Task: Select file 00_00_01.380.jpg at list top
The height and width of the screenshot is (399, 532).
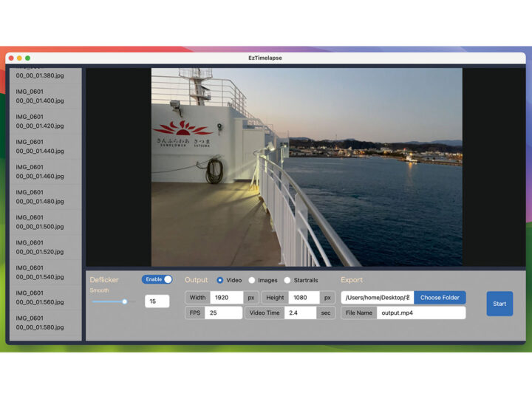Action: click(x=46, y=75)
